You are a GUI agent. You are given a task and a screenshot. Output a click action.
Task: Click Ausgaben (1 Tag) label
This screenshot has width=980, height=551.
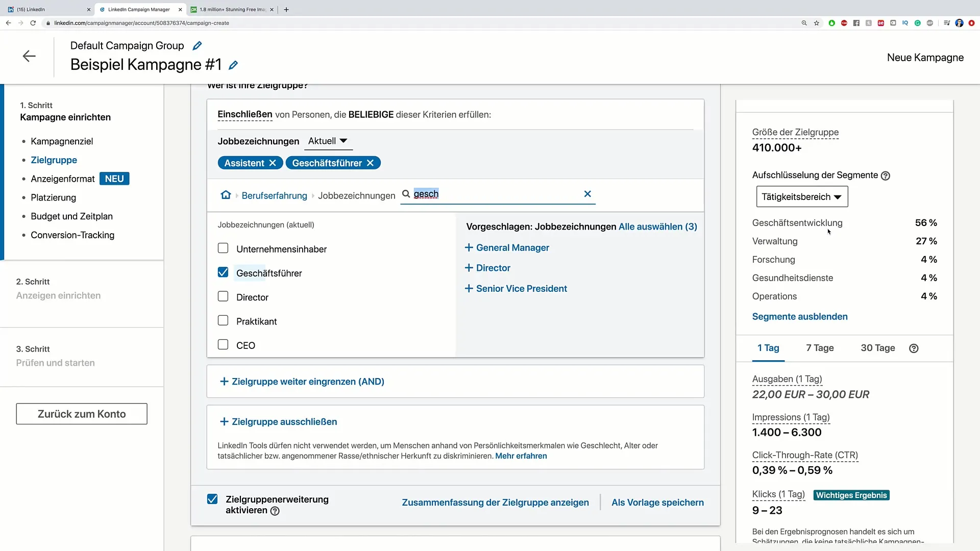pos(787,379)
